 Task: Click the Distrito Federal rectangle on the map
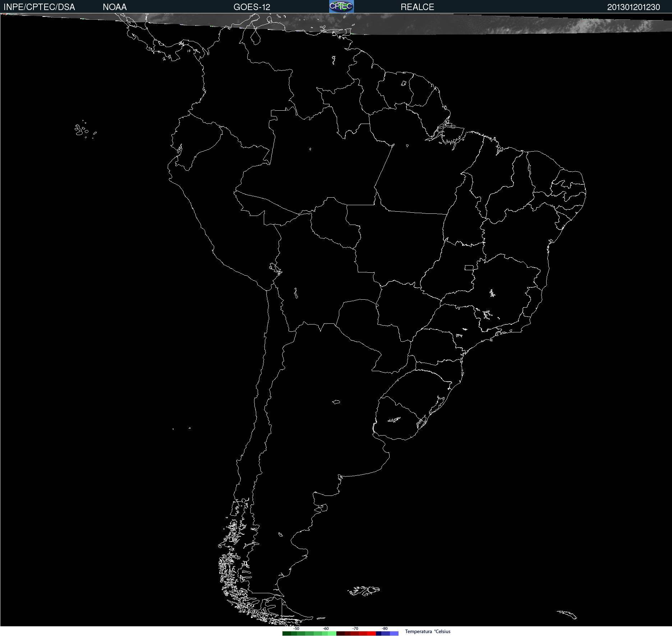[x=469, y=267]
